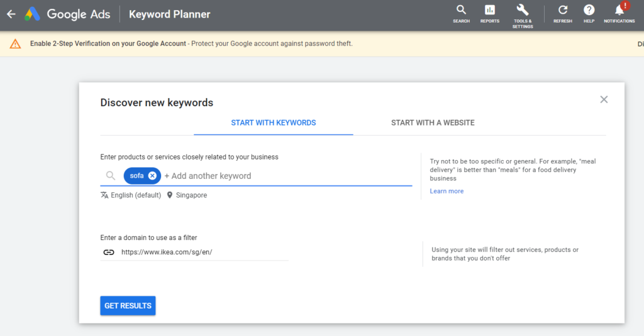Screen dimensions: 644x336
Task: Go back using the left arrow icon
Action: pos(11,14)
